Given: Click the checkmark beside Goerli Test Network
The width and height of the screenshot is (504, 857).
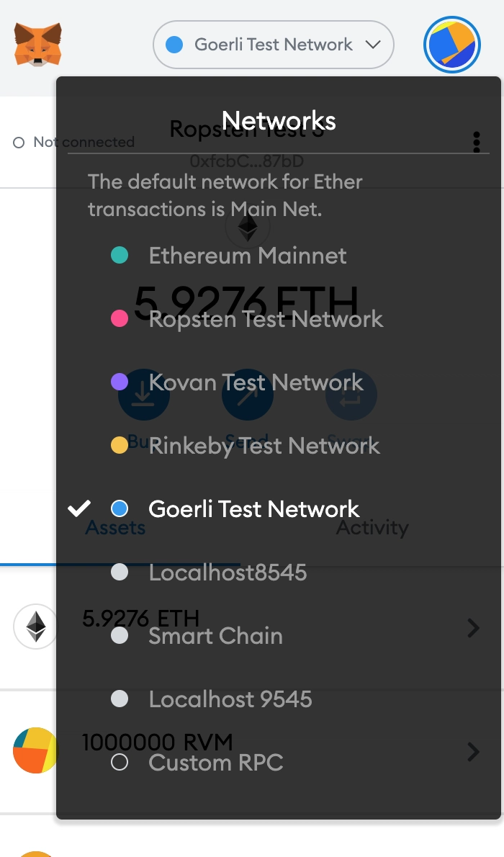Looking at the screenshot, I should (79, 508).
